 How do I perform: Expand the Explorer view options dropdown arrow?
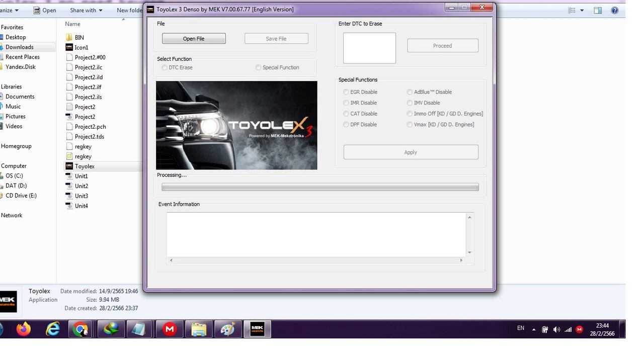pos(582,10)
